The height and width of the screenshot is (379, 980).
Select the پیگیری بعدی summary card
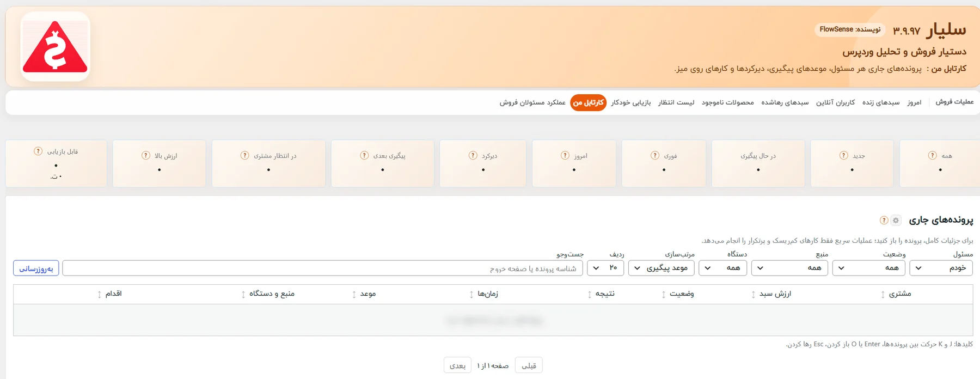point(383,163)
